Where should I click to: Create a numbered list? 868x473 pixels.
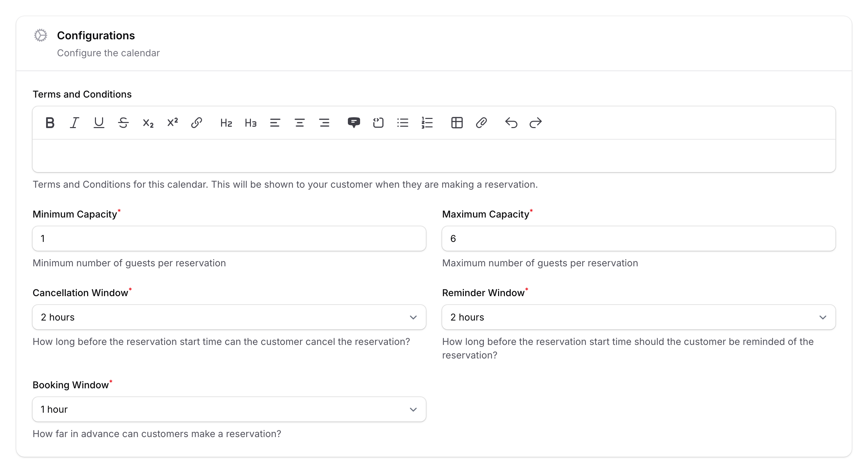click(x=427, y=123)
